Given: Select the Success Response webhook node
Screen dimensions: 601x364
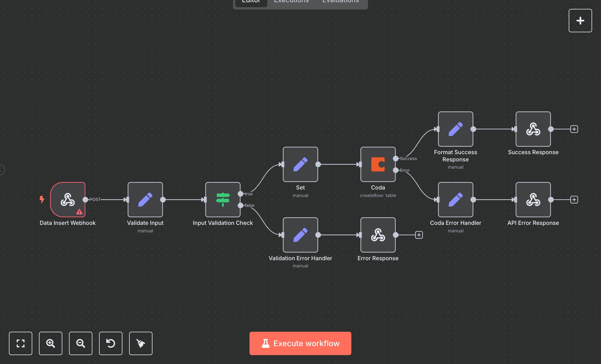Looking at the screenshot, I should tap(533, 129).
